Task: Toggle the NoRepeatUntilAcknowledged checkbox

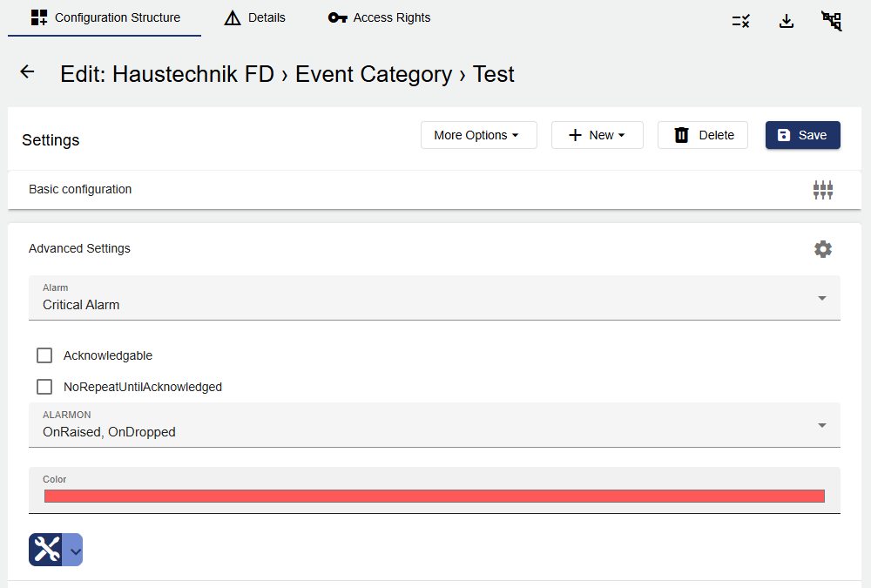Action: [x=44, y=387]
